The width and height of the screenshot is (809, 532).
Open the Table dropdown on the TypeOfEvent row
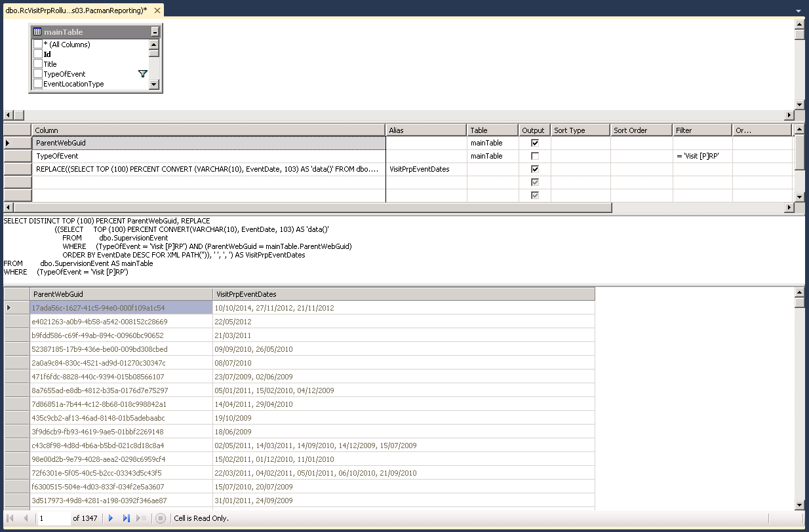[493, 156]
